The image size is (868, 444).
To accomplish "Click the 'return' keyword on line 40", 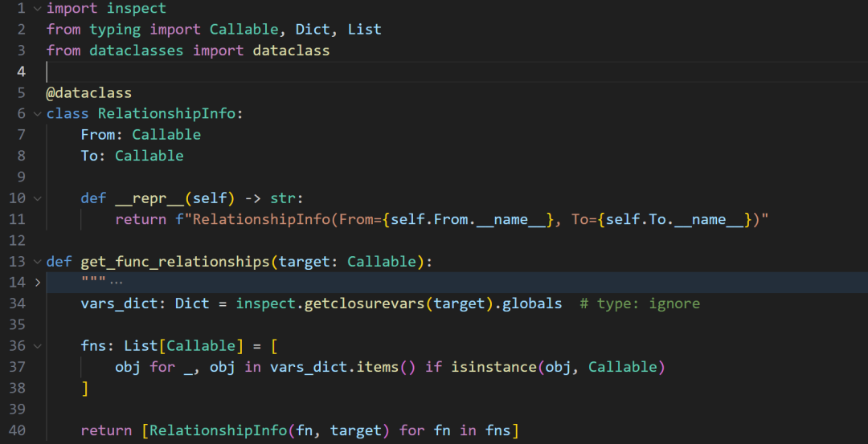I will [106, 430].
